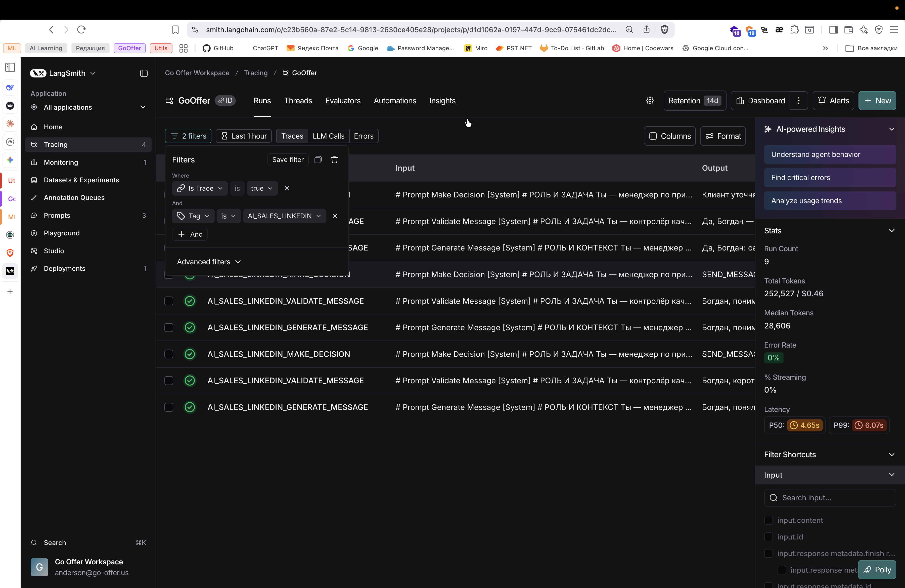This screenshot has height=588, width=905.
Task: Collapse LangSmith sidebar with panel icon
Action: (x=144, y=73)
